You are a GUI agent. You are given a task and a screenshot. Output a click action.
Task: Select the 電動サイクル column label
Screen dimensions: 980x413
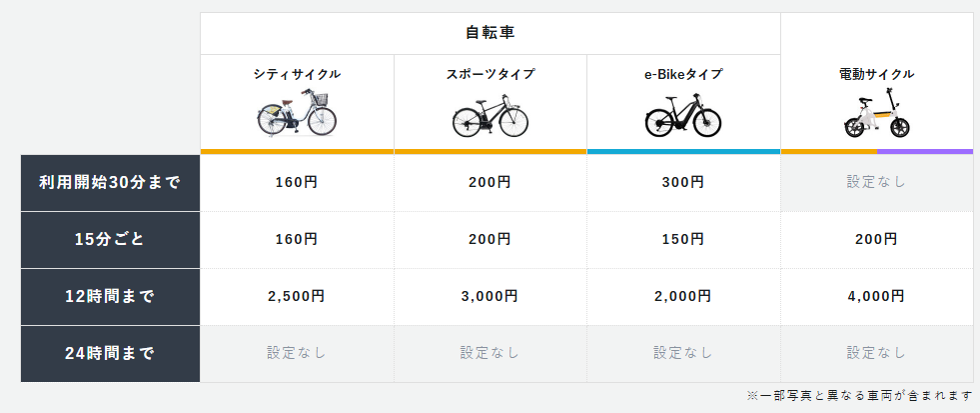point(876,74)
